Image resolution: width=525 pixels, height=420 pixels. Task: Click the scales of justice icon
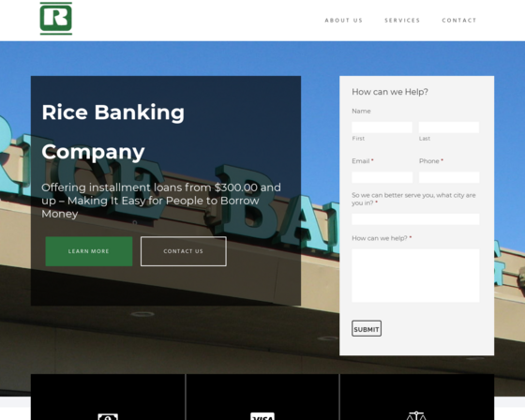416,415
